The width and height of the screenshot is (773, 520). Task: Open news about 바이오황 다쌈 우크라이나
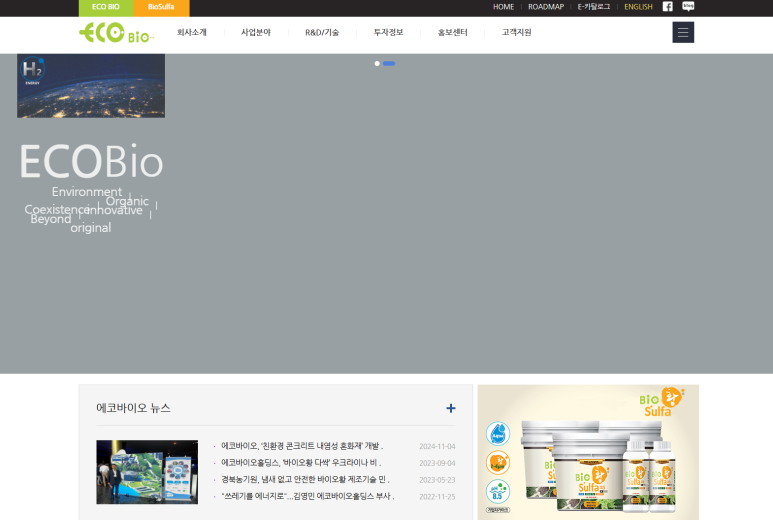coord(301,463)
